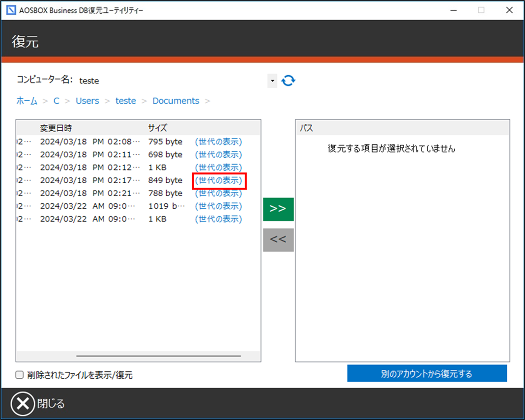
Task: Show generations for the 795 byte file
Action: tap(218, 141)
